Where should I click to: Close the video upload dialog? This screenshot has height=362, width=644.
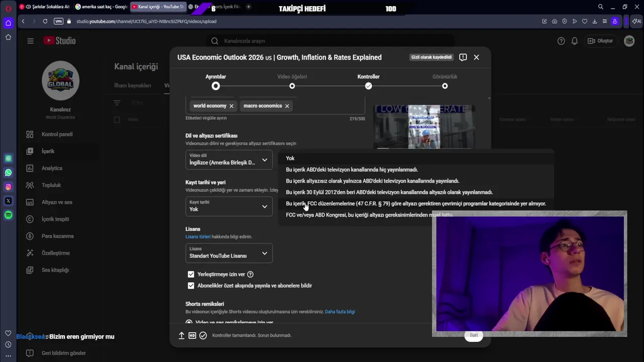(x=476, y=57)
